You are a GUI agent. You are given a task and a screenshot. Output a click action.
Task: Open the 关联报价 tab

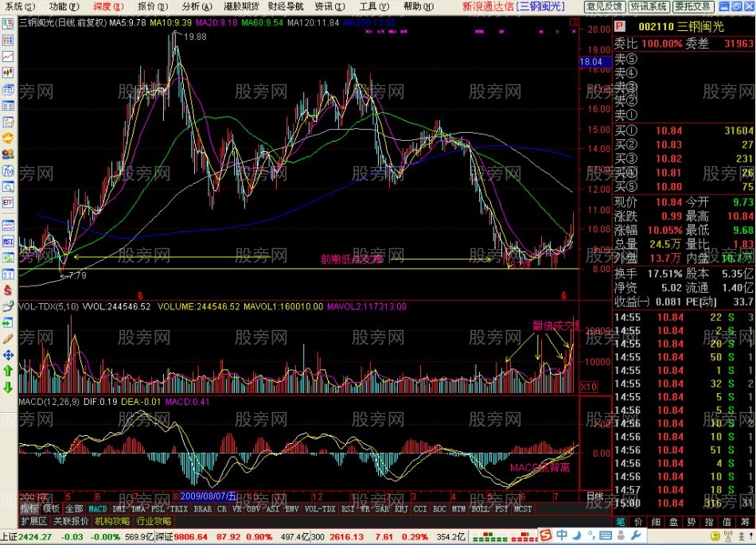point(71,521)
